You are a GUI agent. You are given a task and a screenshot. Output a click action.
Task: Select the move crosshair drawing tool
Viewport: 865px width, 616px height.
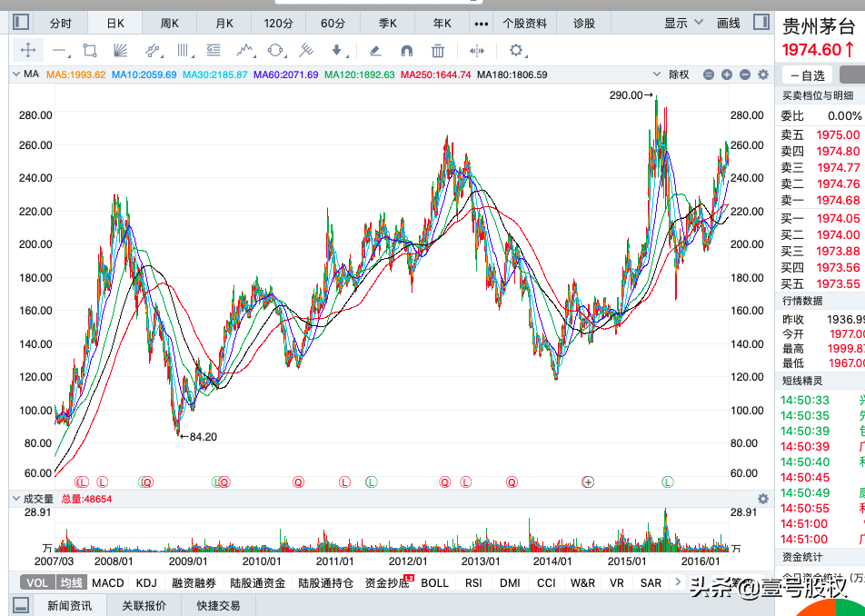27,51
